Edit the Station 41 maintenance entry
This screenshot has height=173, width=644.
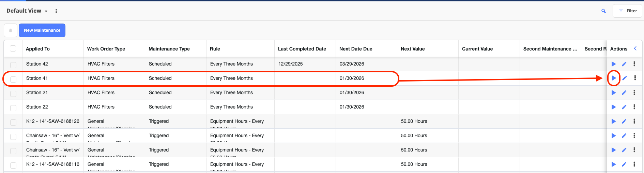click(x=624, y=78)
